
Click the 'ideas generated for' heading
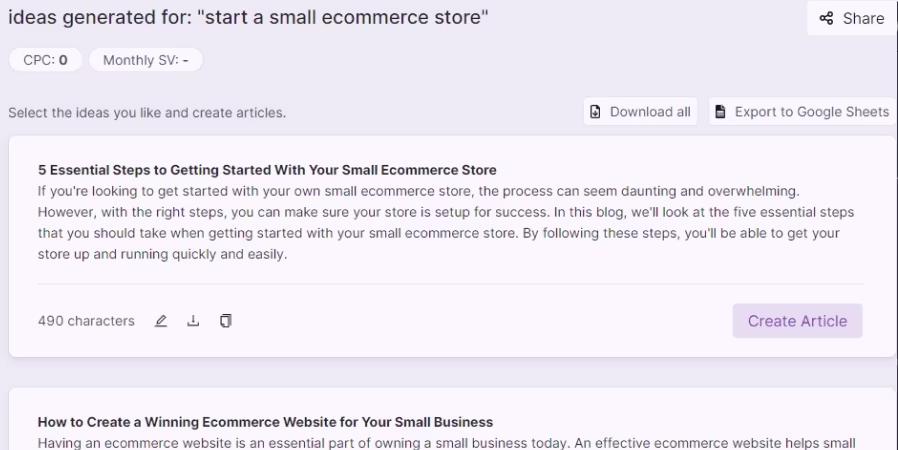point(248,18)
